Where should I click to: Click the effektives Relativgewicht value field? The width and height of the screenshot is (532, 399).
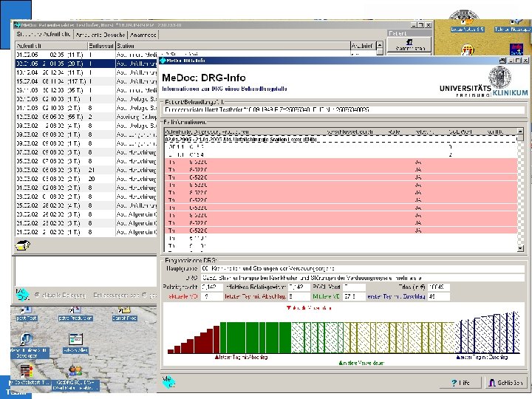pyautogui.click(x=299, y=287)
